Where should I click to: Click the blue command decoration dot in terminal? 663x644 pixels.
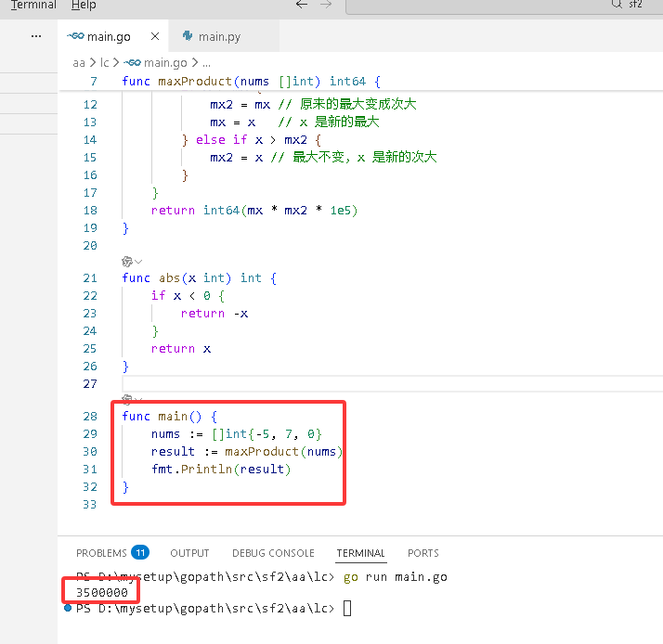tap(68, 609)
